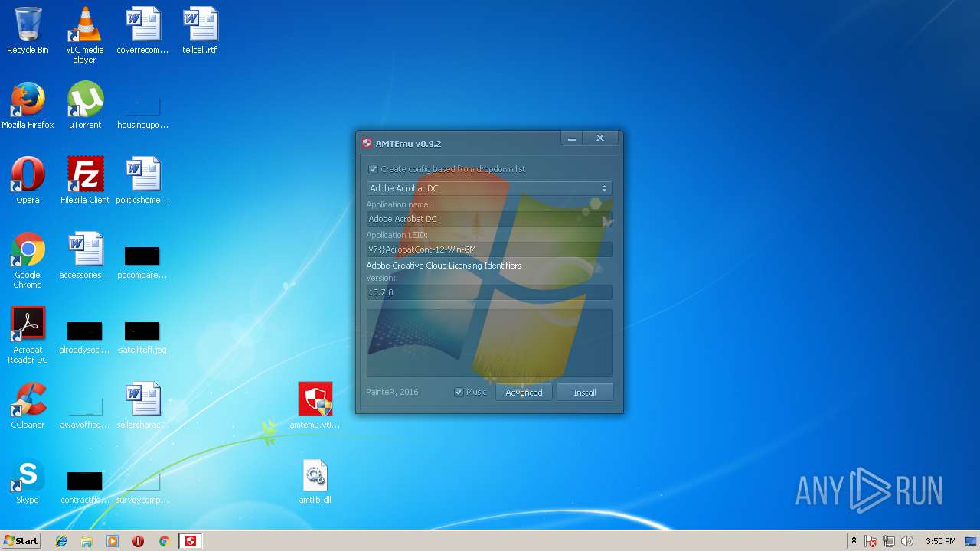Click the Install button
This screenshot has height=551, width=980.
tap(585, 392)
